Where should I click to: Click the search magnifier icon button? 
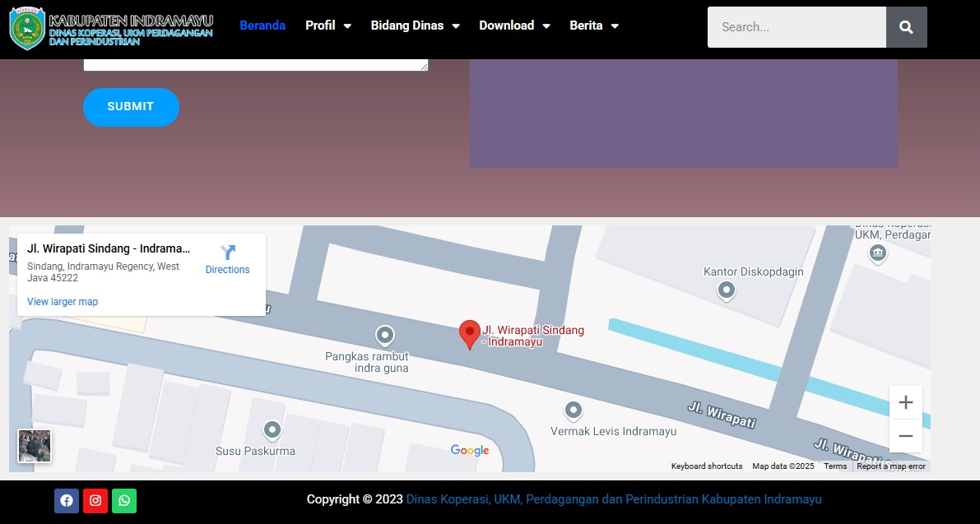pyautogui.click(x=906, y=27)
